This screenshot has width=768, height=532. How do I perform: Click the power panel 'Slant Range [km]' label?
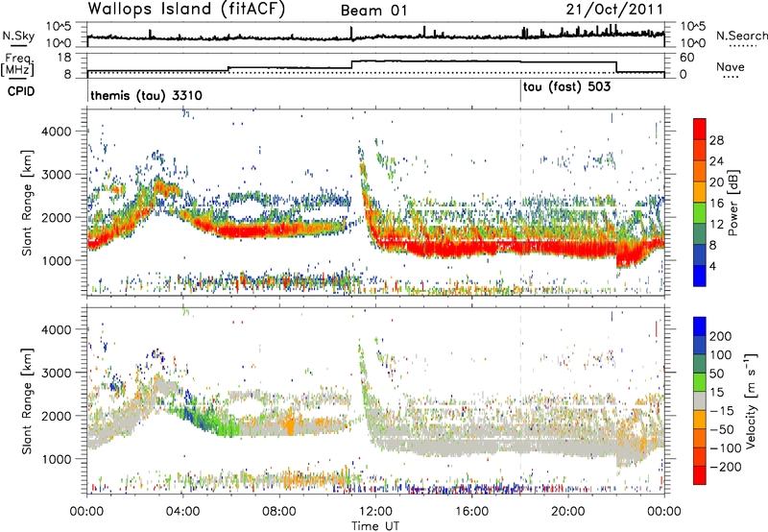click(x=27, y=202)
